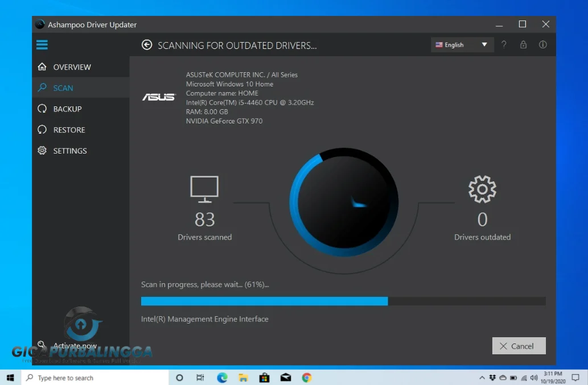The image size is (588, 385).
Task: Open the notification center icon
Action: [x=575, y=378]
